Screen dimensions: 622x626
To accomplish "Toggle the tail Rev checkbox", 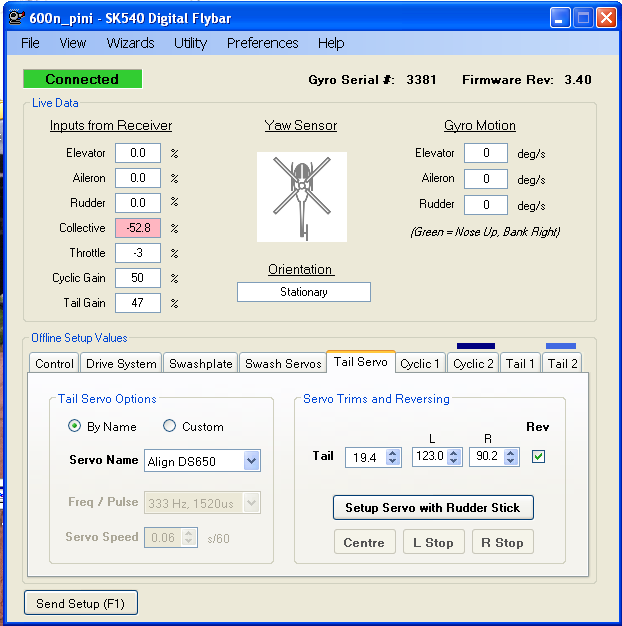I will point(538,456).
